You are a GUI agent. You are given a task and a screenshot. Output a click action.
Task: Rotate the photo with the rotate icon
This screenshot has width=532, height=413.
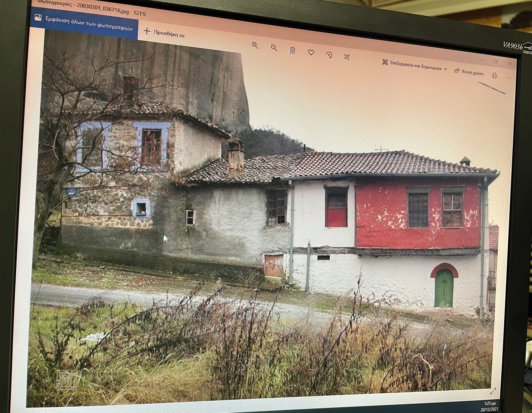(x=329, y=55)
